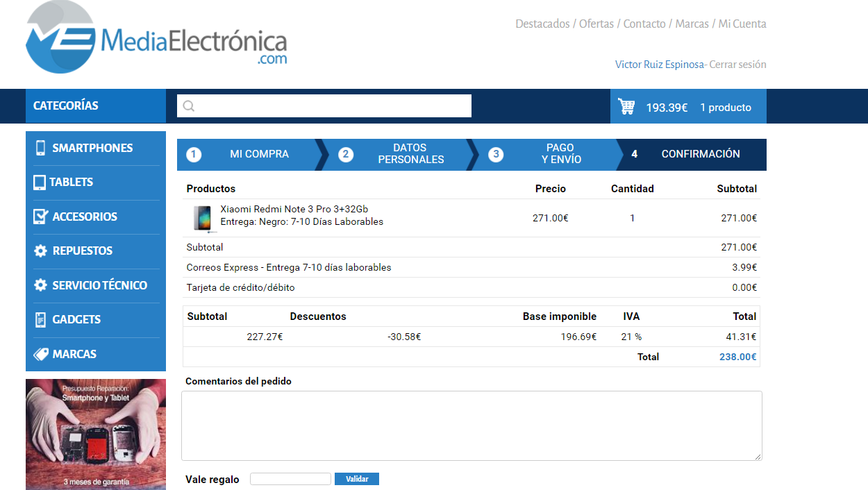This screenshot has height=490, width=868.
Task: Open the TABLETS category
Action: pyautogui.click(x=72, y=182)
